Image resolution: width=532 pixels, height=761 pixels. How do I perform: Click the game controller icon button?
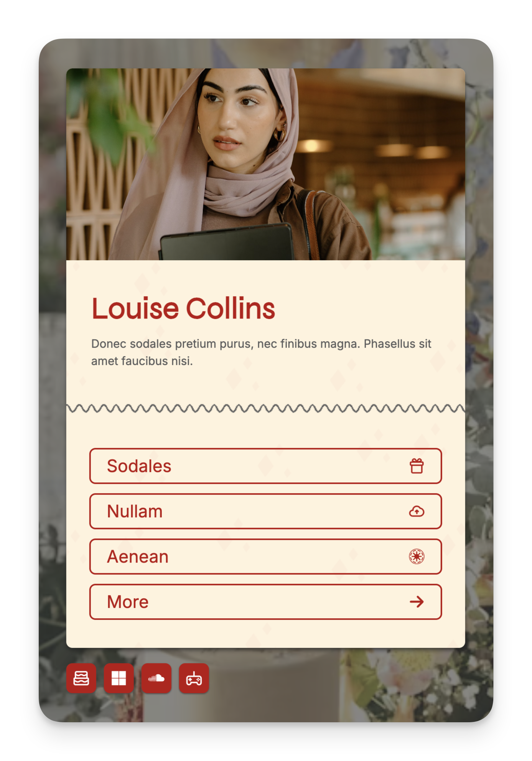(194, 678)
